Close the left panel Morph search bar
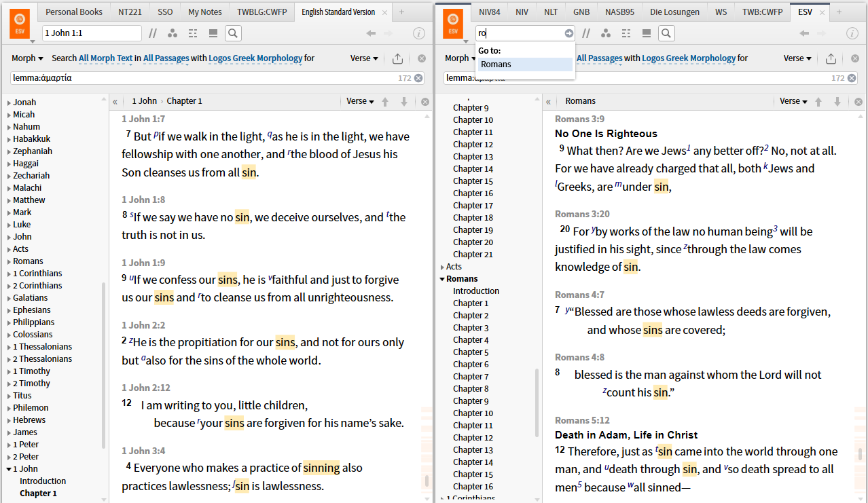Viewport: 868px width, 503px height. pyautogui.click(x=422, y=58)
